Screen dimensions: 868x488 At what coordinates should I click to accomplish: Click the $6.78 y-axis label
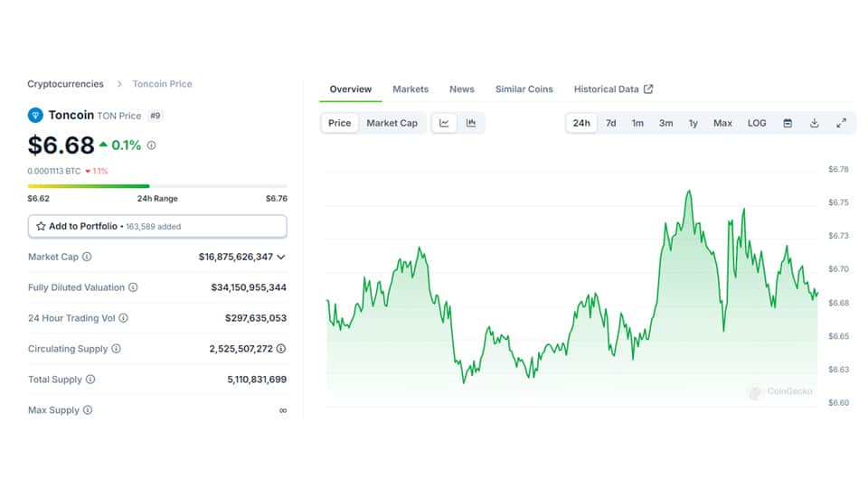pos(838,169)
